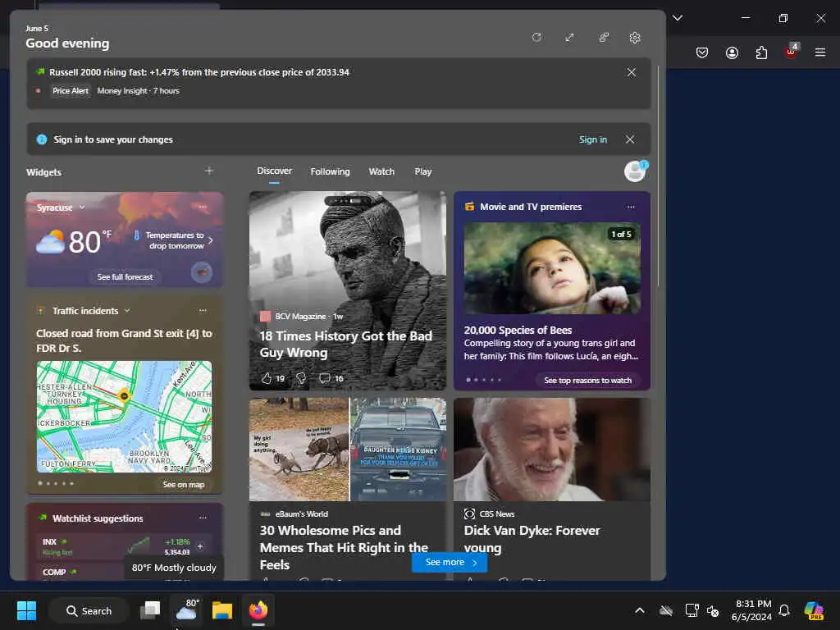Viewport: 840px width, 630px height.
Task: Click See on map button
Action: (x=183, y=484)
